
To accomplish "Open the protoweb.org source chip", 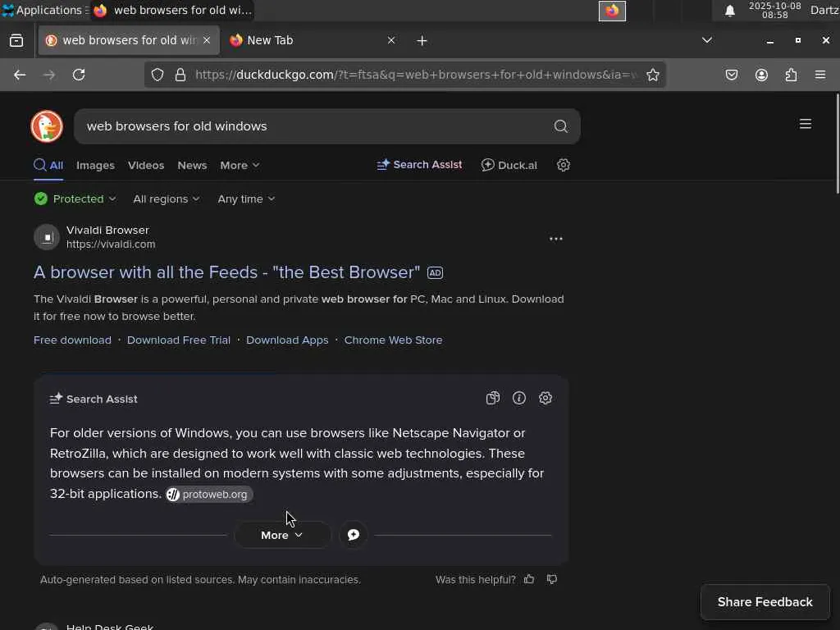I will [208, 494].
